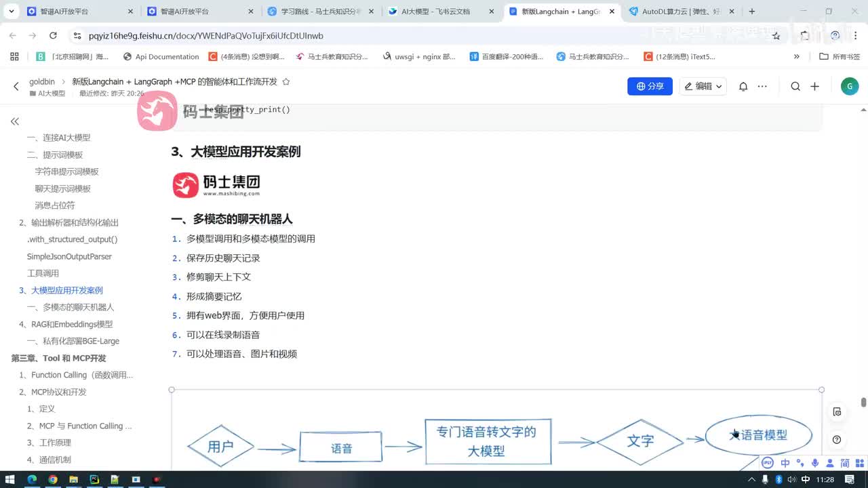Screen dimensions: 868x488
Task: Bookmark this page in address bar
Action: tap(776, 36)
